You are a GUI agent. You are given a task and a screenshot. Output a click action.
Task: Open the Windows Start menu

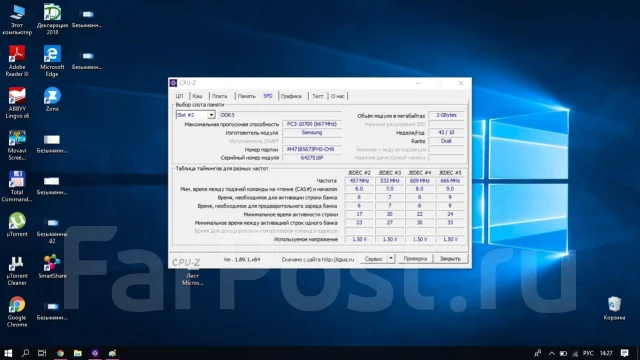tap(8, 353)
